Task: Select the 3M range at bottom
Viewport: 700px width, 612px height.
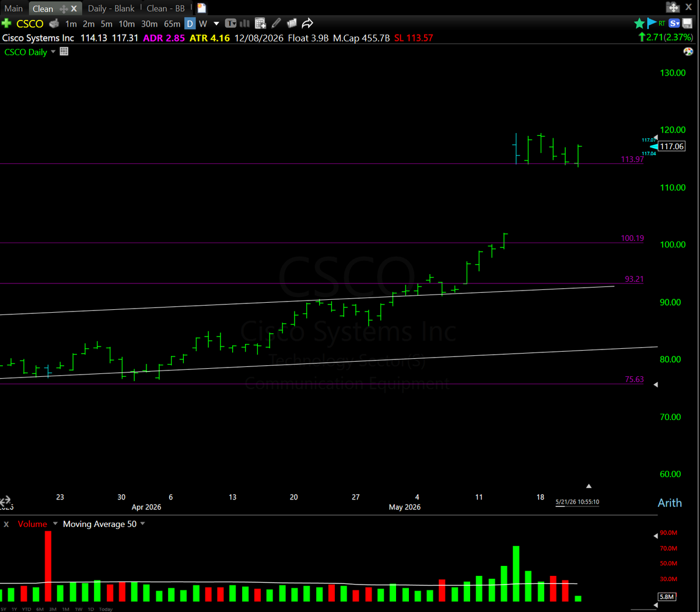Action: (53, 609)
